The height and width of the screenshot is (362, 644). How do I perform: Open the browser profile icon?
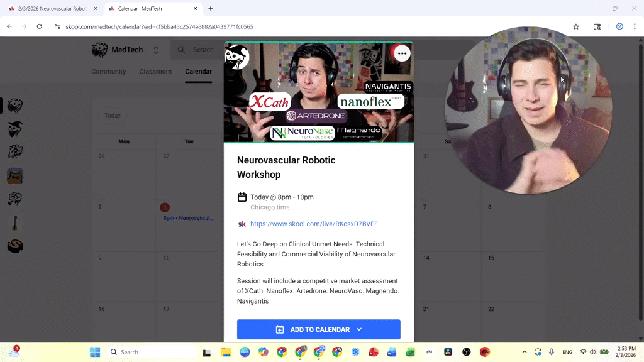tap(619, 26)
